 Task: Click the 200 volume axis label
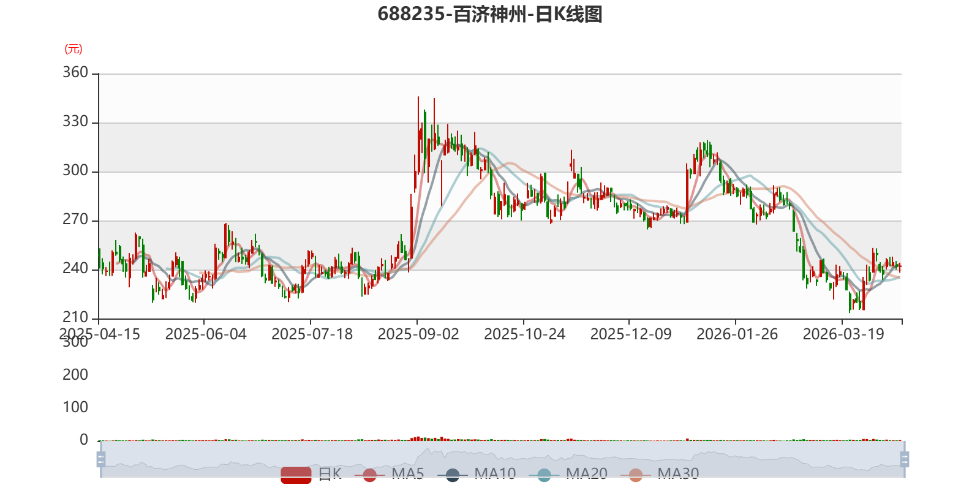(x=75, y=375)
